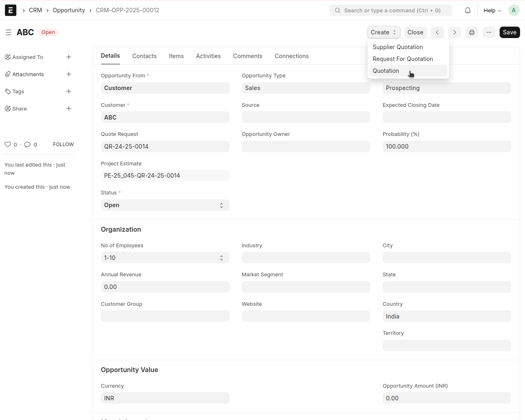Click the notifications bell icon
The width and height of the screenshot is (525, 420).
click(x=467, y=10)
